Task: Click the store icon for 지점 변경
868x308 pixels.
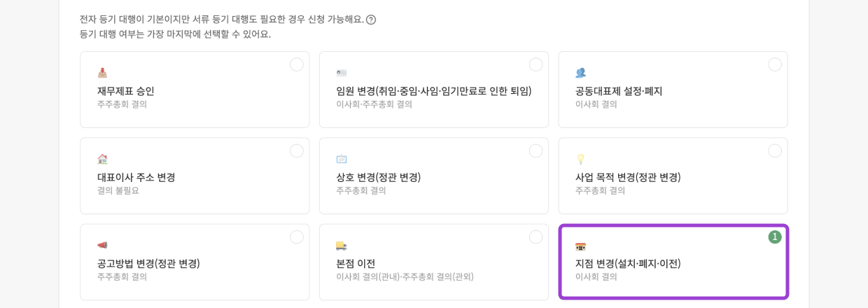Action: [x=580, y=246]
